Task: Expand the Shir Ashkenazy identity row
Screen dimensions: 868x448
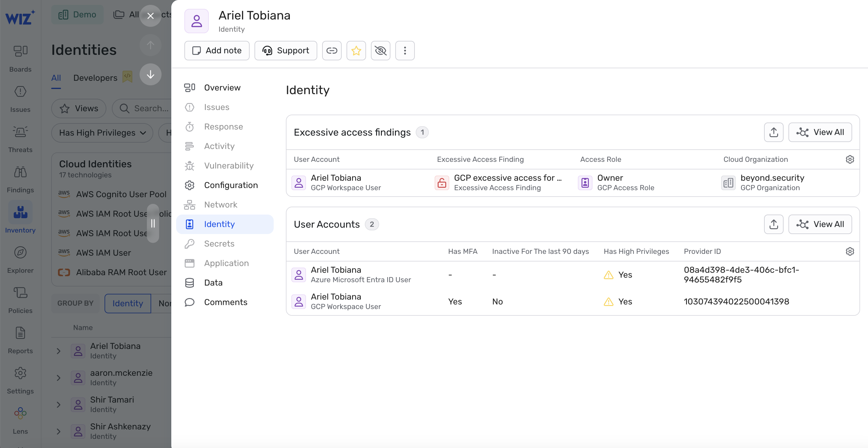Action: (x=59, y=432)
